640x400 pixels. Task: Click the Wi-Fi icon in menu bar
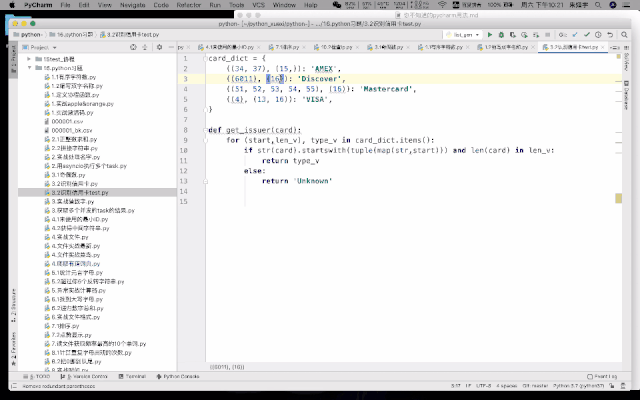[442, 5]
